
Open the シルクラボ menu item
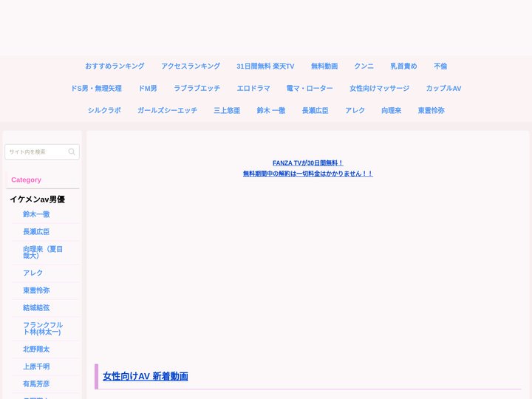(104, 110)
